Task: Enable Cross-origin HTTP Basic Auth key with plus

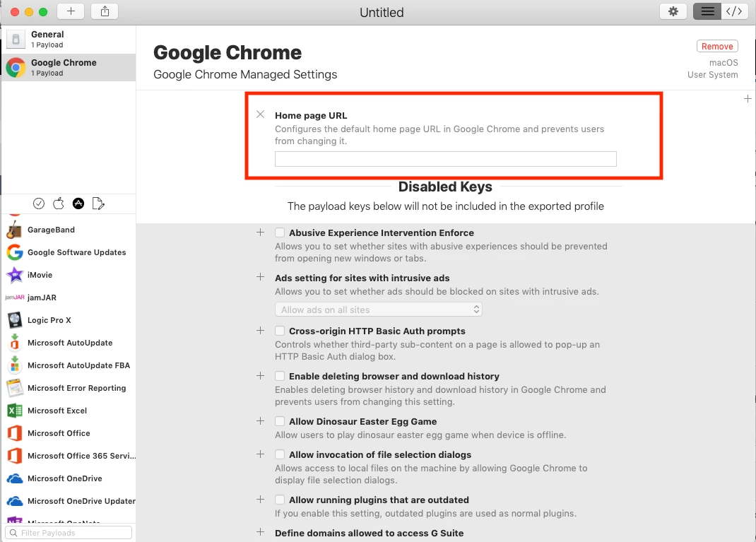Action: pos(260,330)
